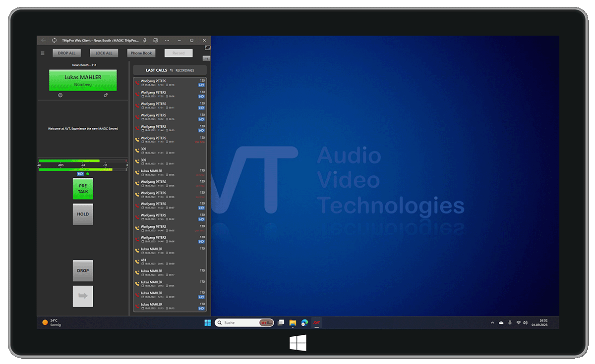The height and width of the screenshot is (364, 595).
Task: Expand the hidden icons arrow in the system tray
Action: tap(492, 322)
